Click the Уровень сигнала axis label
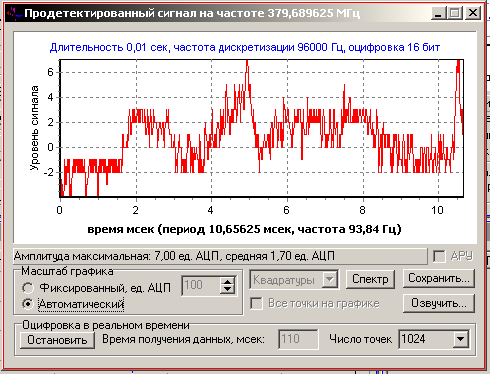 point(34,128)
